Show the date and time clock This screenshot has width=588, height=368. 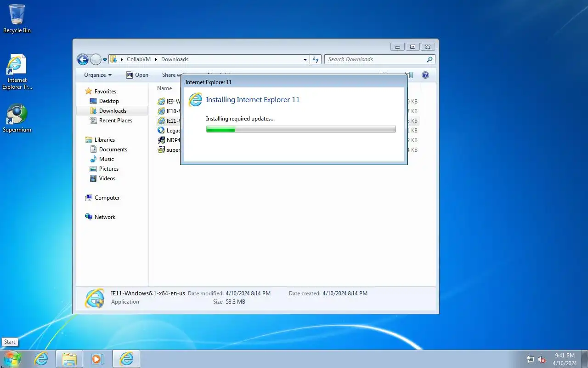(x=565, y=359)
